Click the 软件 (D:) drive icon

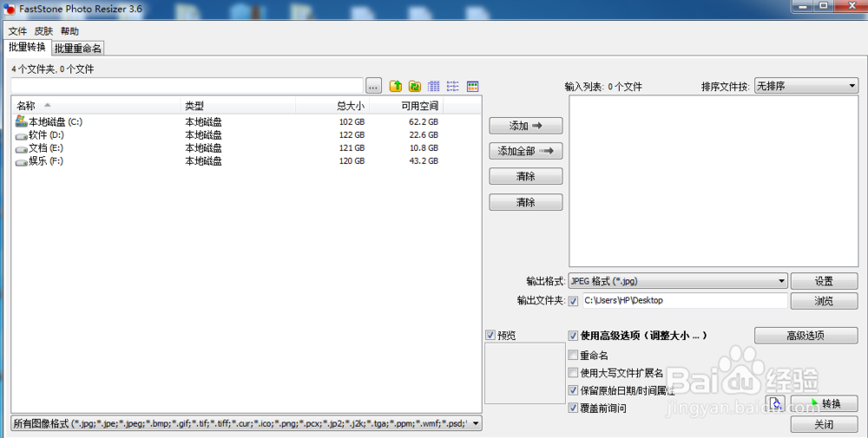(x=21, y=135)
